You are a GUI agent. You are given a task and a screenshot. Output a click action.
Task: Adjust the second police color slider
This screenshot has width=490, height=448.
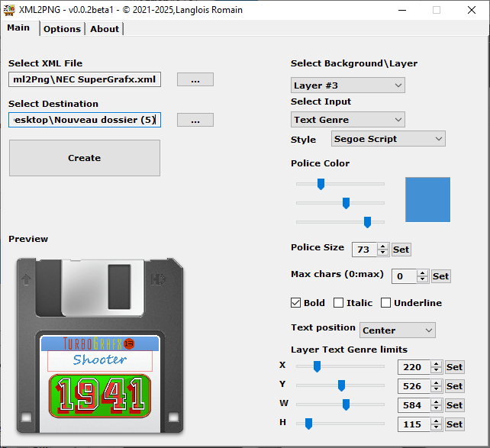click(x=346, y=203)
